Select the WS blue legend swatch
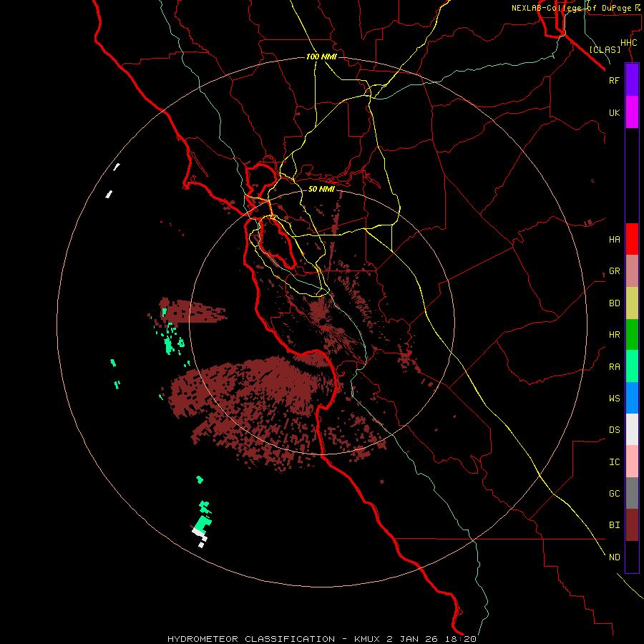 click(632, 398)
